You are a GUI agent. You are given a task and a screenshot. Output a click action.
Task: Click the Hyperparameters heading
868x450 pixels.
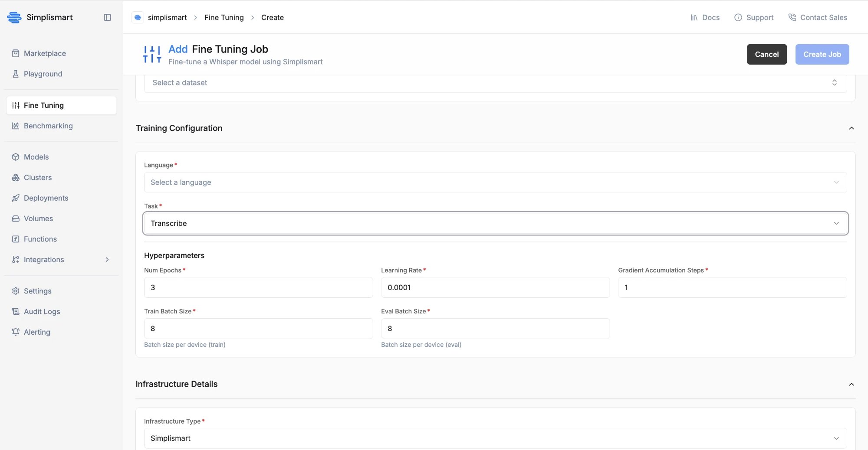point(174,255)
